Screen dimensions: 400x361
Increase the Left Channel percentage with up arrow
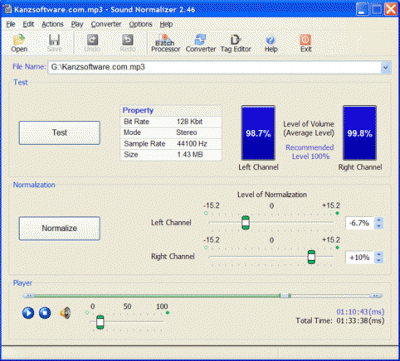pos(379,220)
